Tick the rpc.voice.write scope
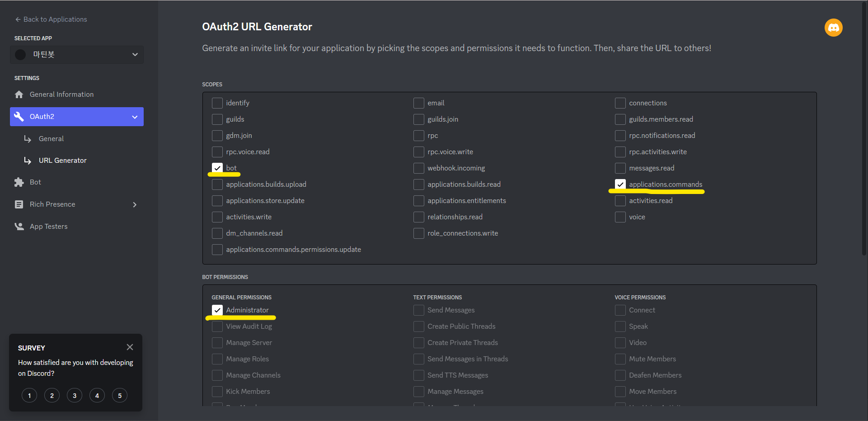 point(419,152)
